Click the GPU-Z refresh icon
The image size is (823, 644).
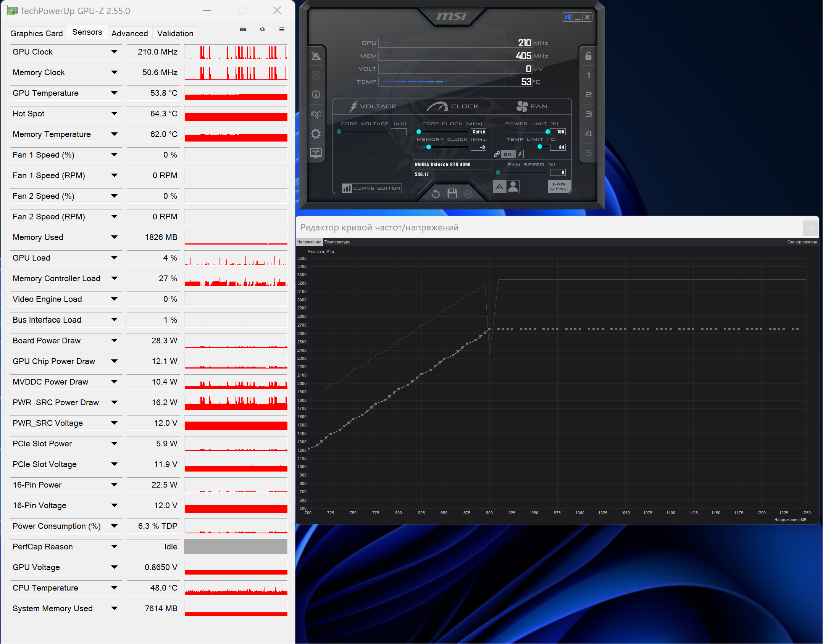(263, 30)
